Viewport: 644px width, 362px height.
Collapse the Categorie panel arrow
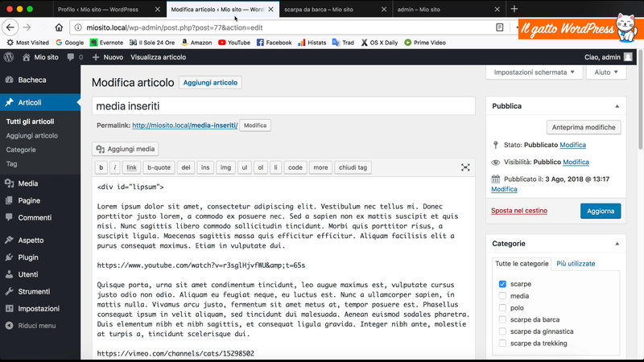click(x=617, y=244)
